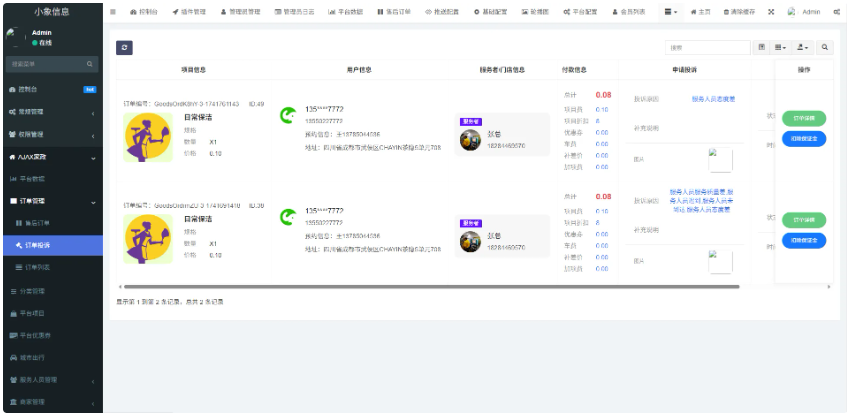Image resolution: width=847 pixels, height=417 pixels.
Task: Open 平台数据 in top navigation
Action: [345, 12]
